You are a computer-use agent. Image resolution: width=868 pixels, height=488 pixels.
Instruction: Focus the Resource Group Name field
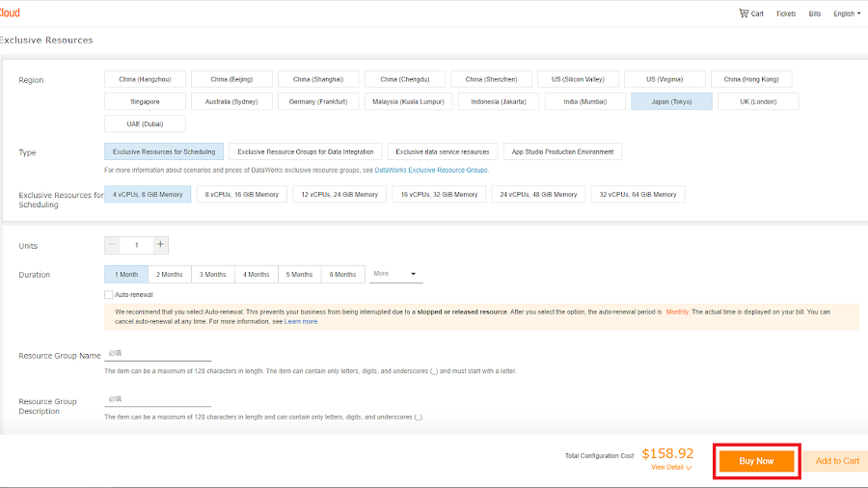click(x=157, y=354)
